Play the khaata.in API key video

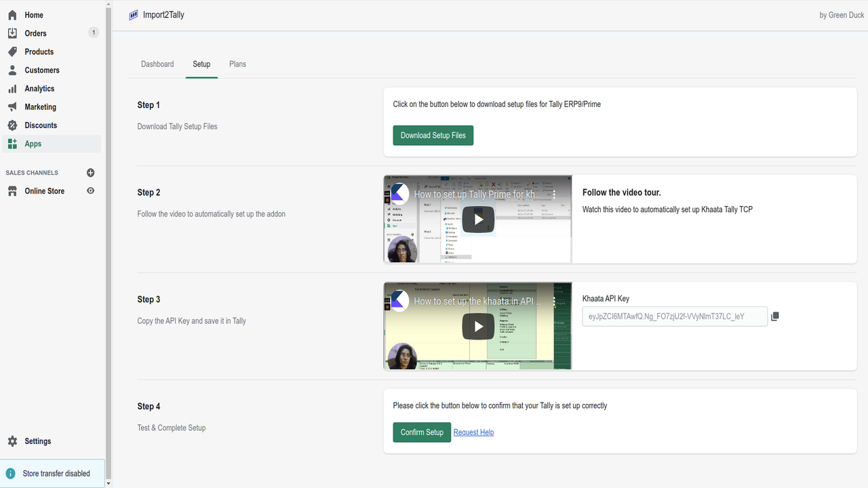click(x=478, y=327)
